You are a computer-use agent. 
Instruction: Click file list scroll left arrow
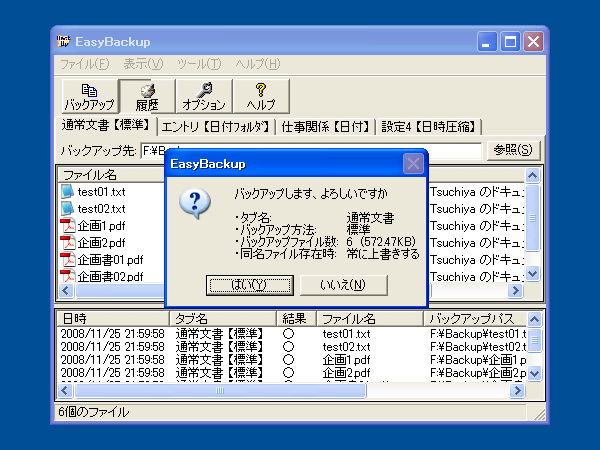point(66,291)
